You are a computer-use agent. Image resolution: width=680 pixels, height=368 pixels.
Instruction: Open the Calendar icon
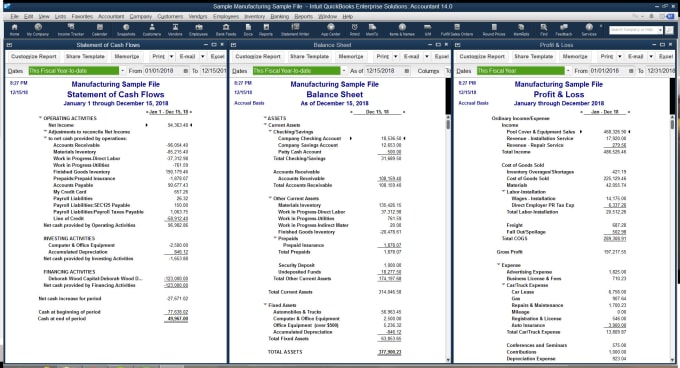[x=99, y=29]
